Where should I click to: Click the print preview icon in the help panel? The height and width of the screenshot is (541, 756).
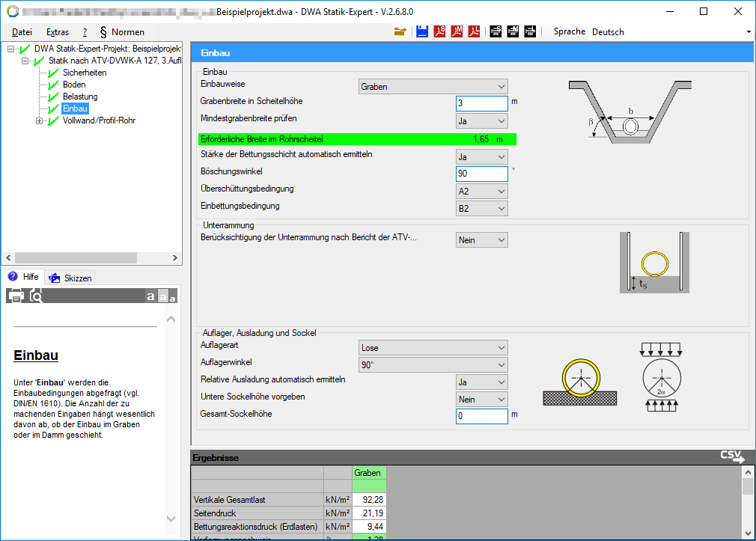tap(36, 296)
